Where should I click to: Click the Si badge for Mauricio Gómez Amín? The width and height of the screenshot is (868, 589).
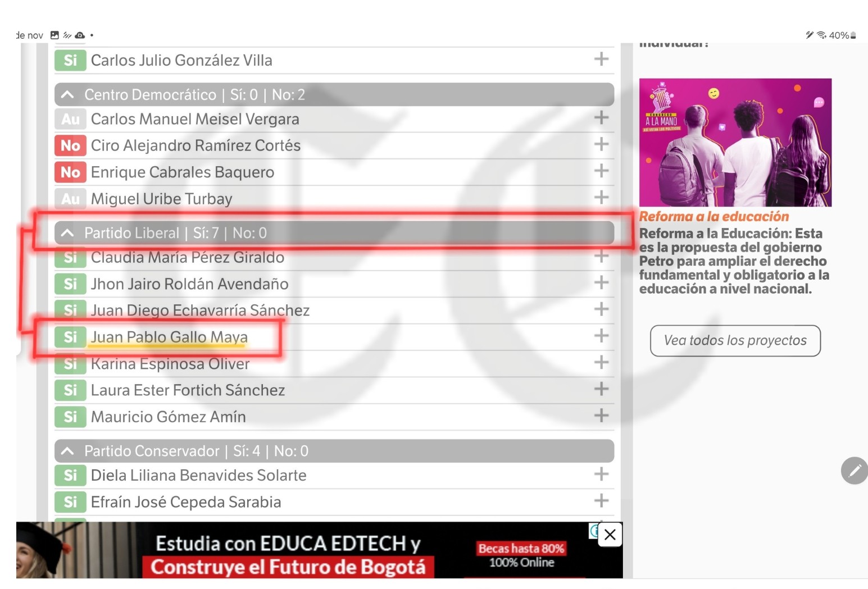pos(70,417)
